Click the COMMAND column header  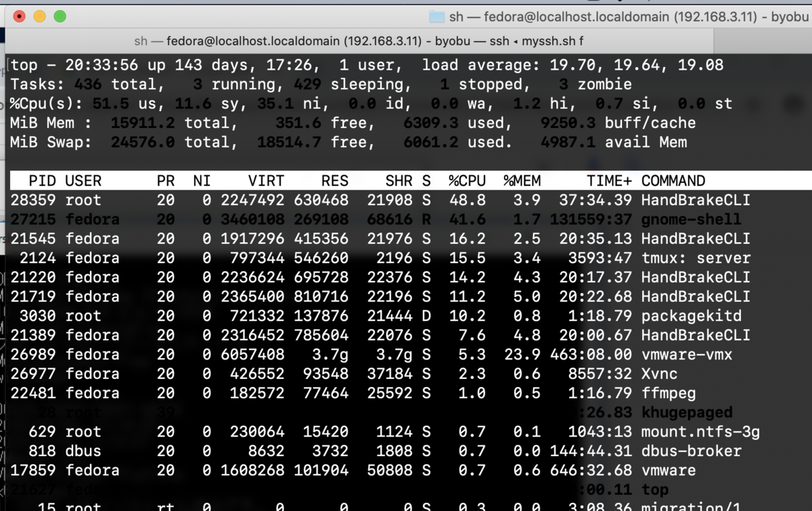click(x=673, y=181)
